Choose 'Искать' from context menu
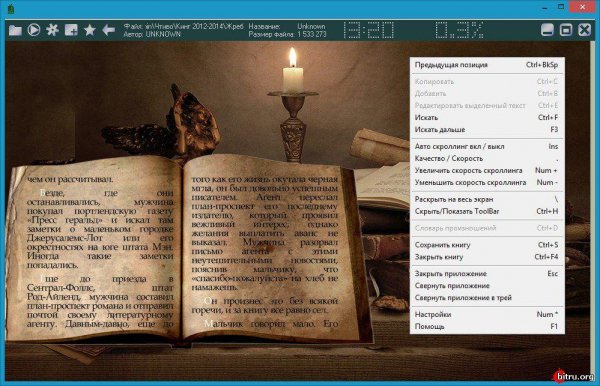Image resolution: width=600 pixels, height=386 pixels. point(487,117)
